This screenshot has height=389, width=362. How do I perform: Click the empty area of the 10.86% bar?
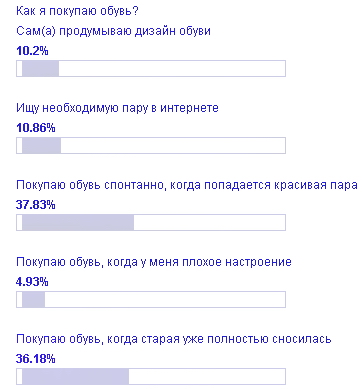click(x=173, y=146)
